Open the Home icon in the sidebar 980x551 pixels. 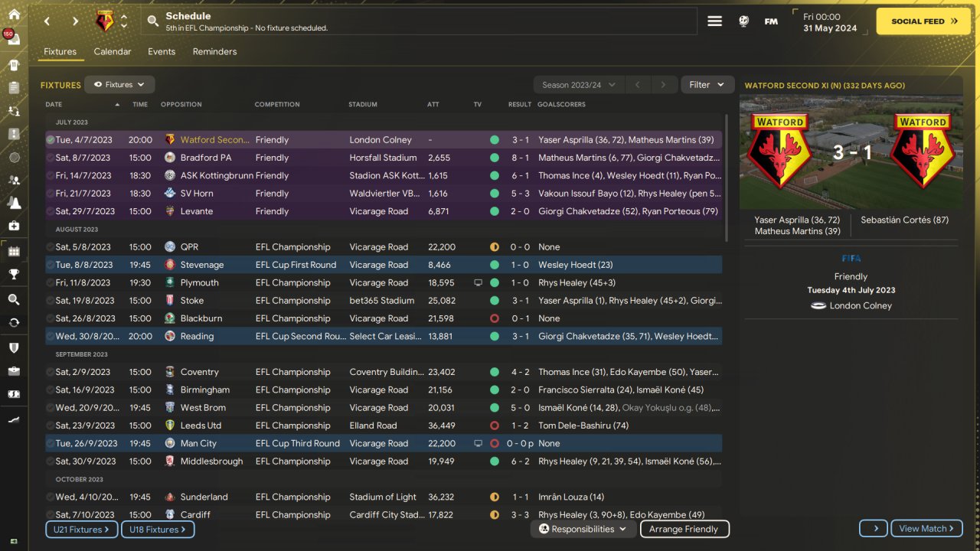(14, 15)
